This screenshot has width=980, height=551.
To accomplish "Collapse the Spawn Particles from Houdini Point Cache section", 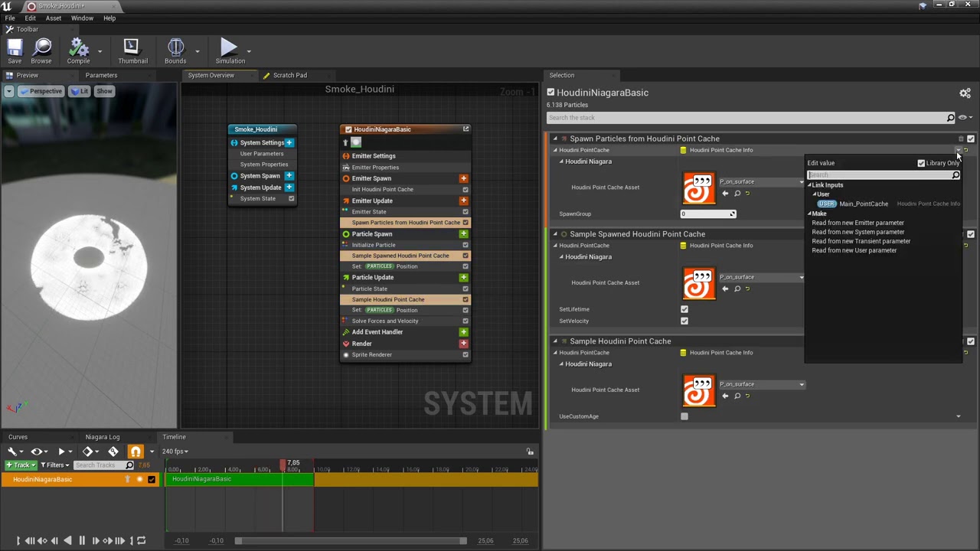I will tap(555, 139).
